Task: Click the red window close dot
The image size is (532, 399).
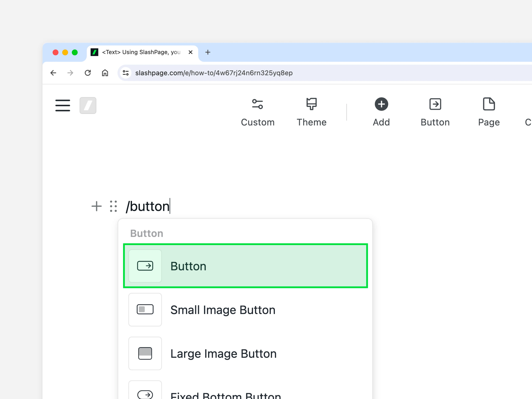Action: (56, 52)
